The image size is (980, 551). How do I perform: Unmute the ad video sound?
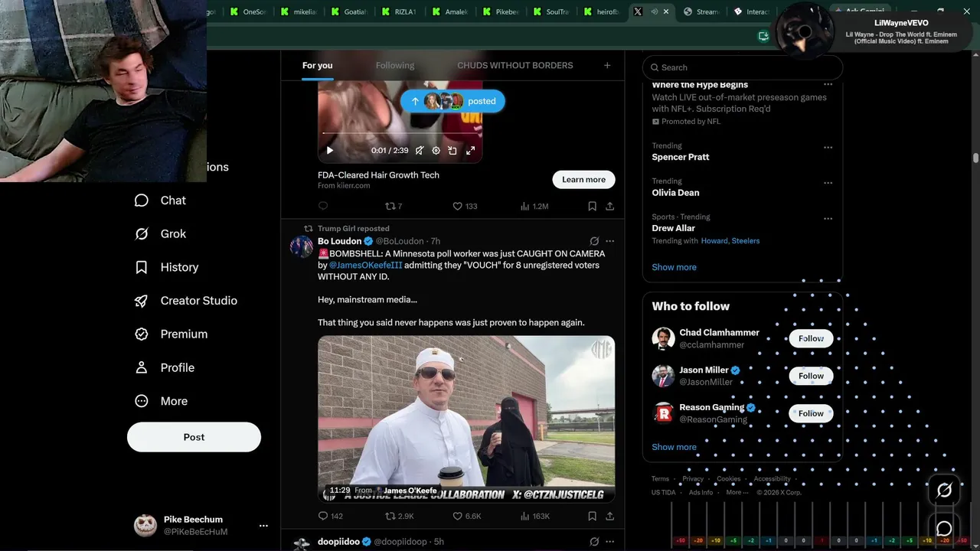coord(420,151)
